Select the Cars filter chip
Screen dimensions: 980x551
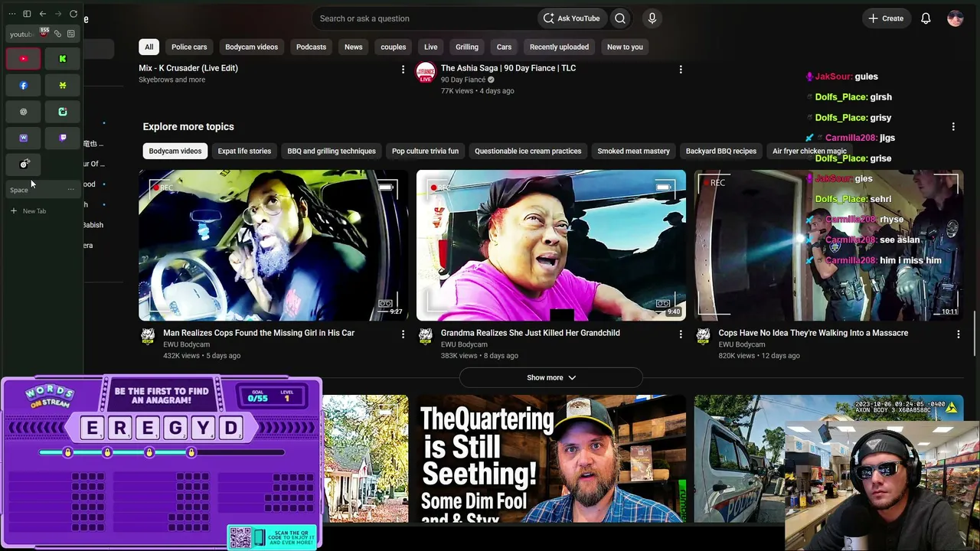[x=504, y=47]
